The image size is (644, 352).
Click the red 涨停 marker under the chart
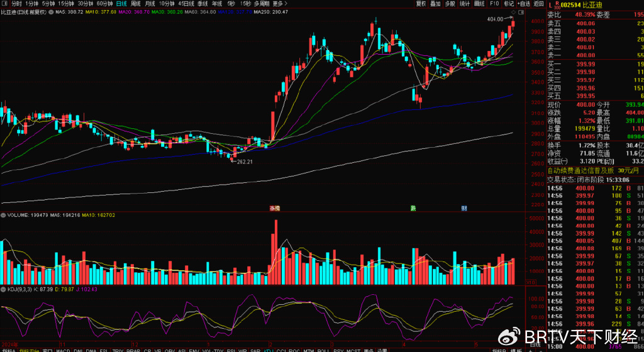pos(274,208)
